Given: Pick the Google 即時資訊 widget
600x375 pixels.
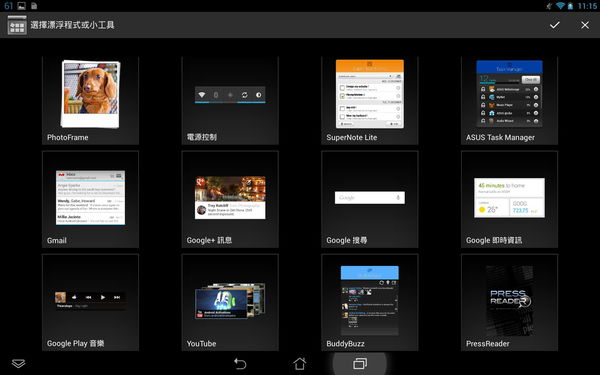Looking at the screenshot, I should click(x=509, y=199).
